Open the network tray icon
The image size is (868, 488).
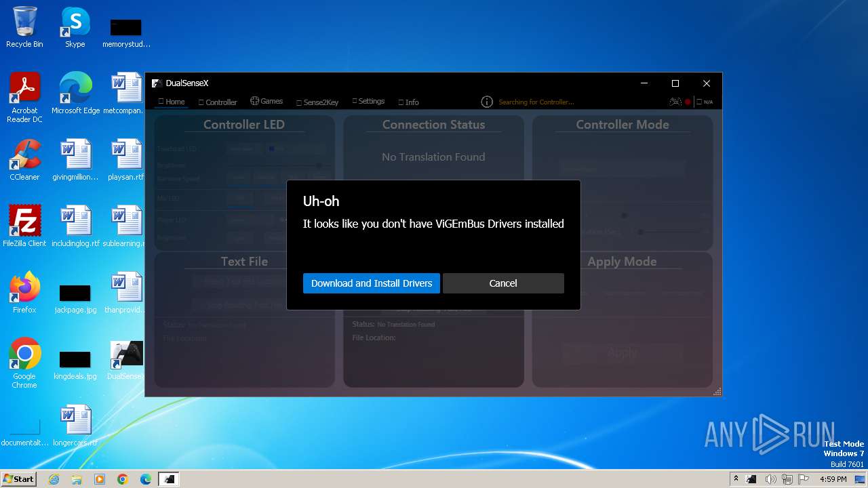[x=787, y=479]
